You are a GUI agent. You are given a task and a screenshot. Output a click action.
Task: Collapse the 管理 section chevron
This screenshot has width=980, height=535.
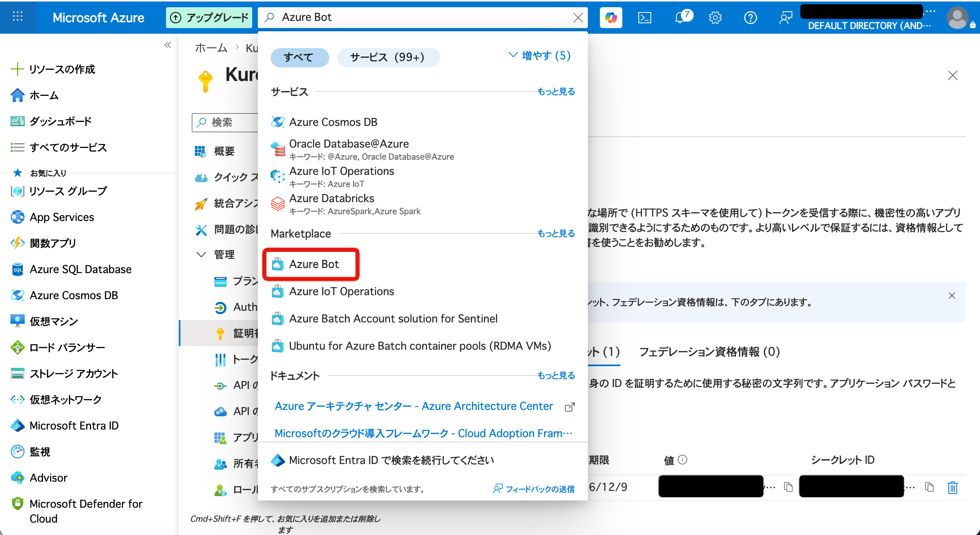click(201, 254)
